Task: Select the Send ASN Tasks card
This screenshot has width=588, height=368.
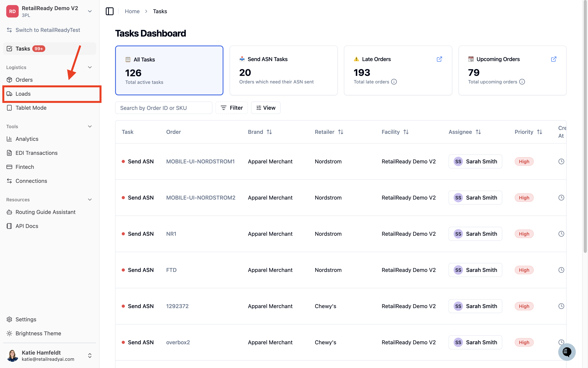Action: (x=283, y=70)
